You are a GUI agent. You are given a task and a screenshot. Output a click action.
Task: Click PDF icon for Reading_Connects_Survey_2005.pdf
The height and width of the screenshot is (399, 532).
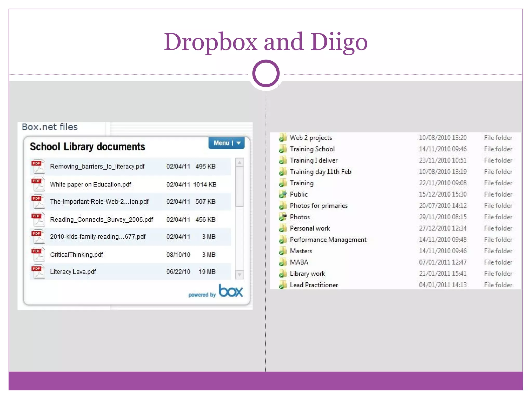point(38,219)
